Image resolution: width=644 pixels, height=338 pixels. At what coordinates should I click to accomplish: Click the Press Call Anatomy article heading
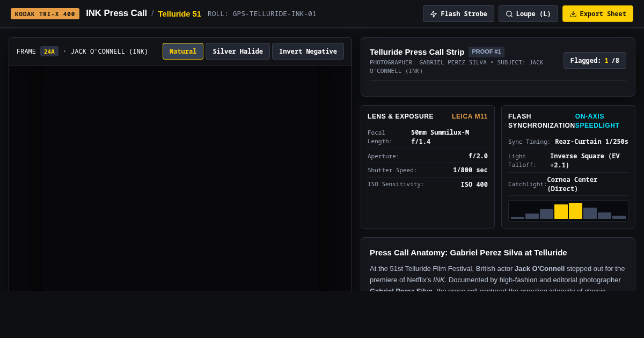(468, 252)
